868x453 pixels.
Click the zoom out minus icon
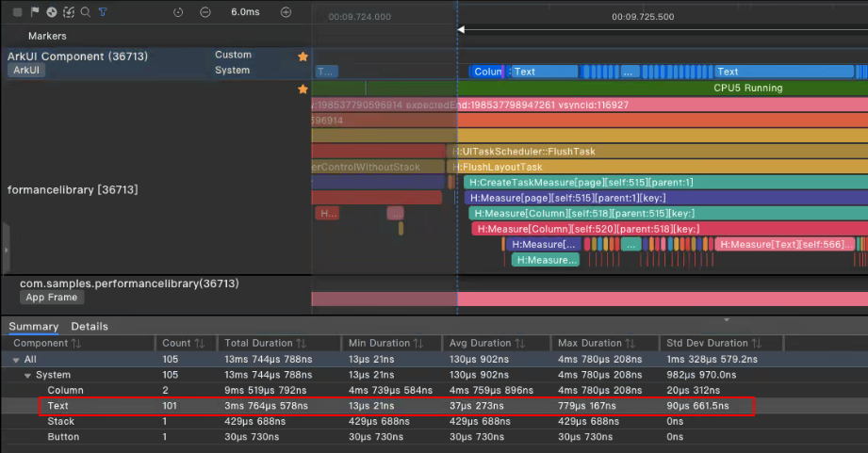tap(205, 12)
